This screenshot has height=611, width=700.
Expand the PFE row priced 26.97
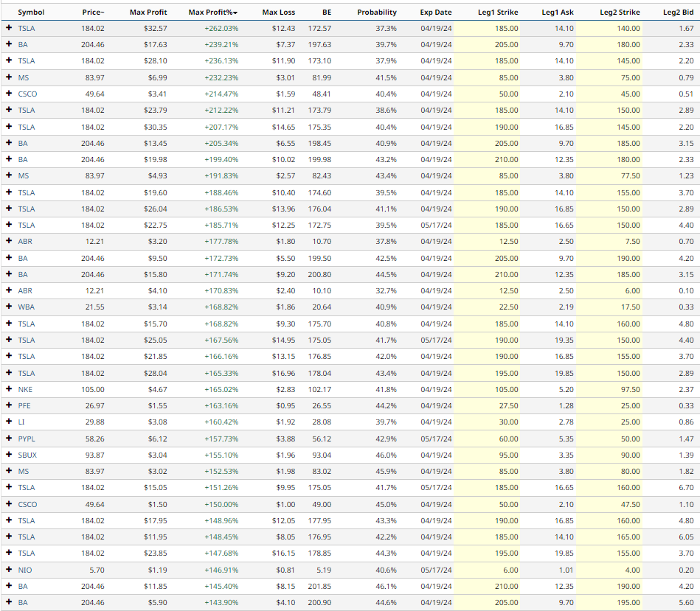tap(9, 405)
